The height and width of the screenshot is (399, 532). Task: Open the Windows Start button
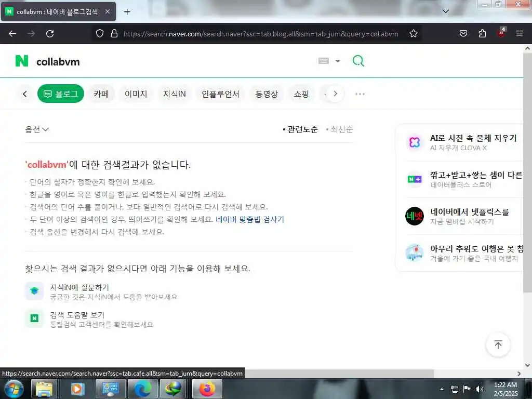pyautogui.click(x=14, y=389)
